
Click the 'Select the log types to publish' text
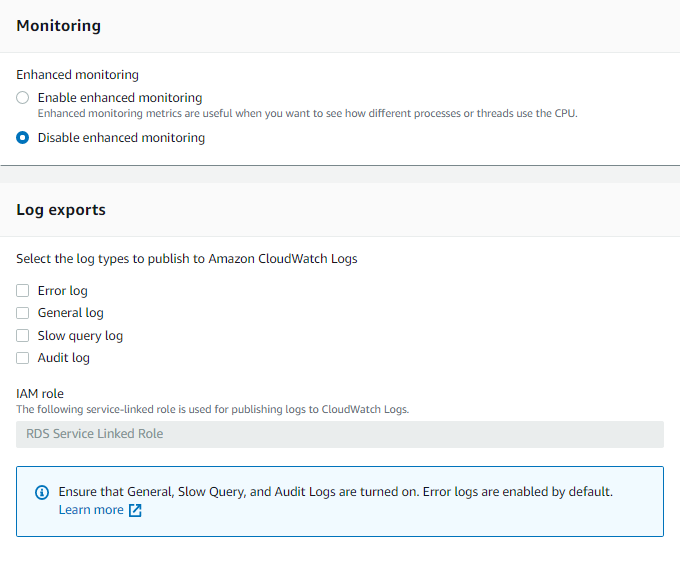187,259
